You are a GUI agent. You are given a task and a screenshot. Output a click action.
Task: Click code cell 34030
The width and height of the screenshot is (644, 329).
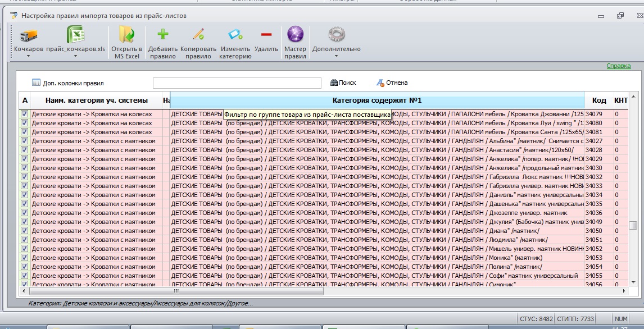pyautogui.click(x=599, y=168)
